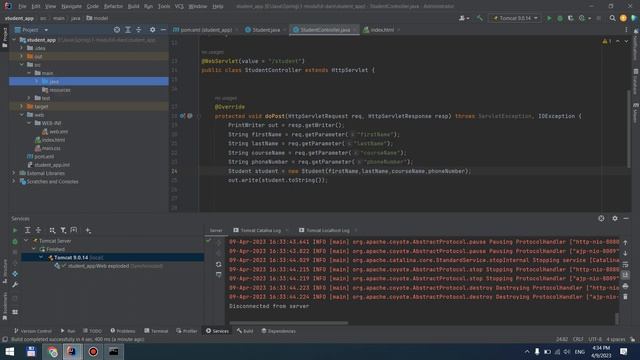The height and width of the screenshot is (360, 640).
Task: Run with coverage from the main toolbar
Action: coord(571,18)
